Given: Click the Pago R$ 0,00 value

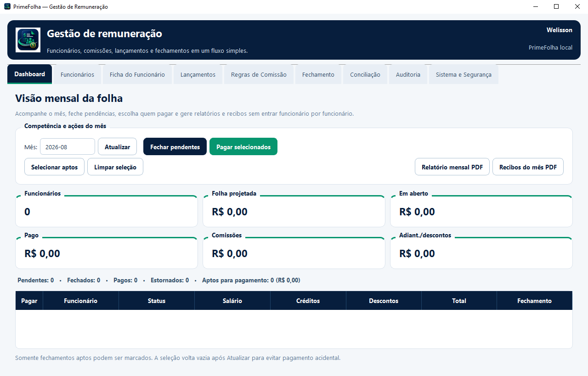Looking at the screenshot, I should [42, 253].
